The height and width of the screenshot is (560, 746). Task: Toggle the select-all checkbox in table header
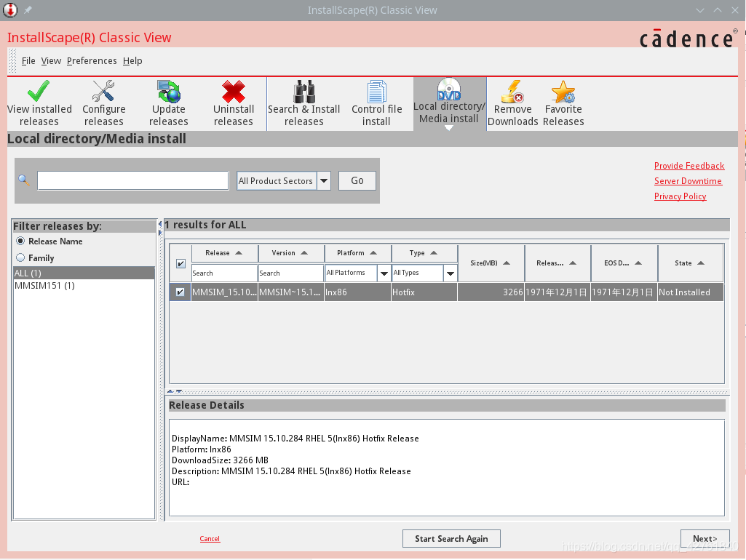tap(180, 263)
